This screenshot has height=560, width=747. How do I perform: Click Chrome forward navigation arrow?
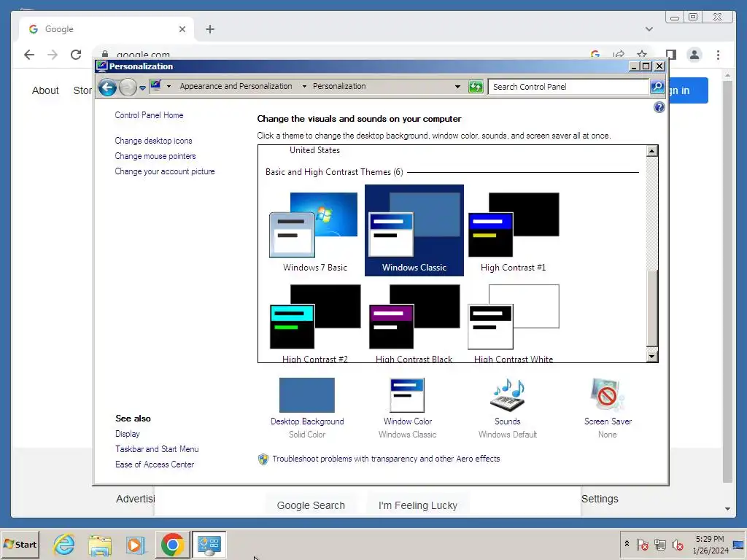click(x=53, y=55)
